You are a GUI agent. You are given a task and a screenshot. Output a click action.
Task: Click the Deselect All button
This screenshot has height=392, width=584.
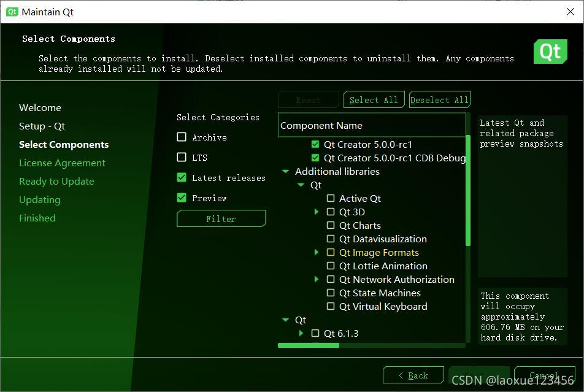pos(439,99)
